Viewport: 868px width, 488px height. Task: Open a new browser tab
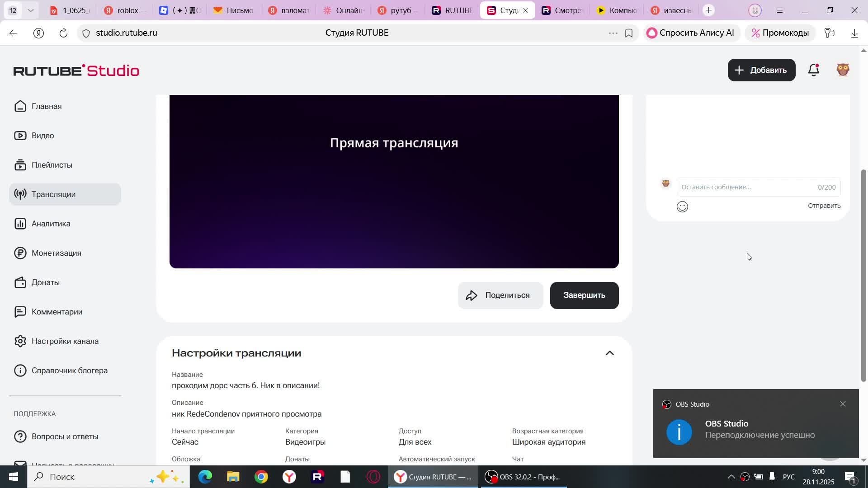click(708, 10)
